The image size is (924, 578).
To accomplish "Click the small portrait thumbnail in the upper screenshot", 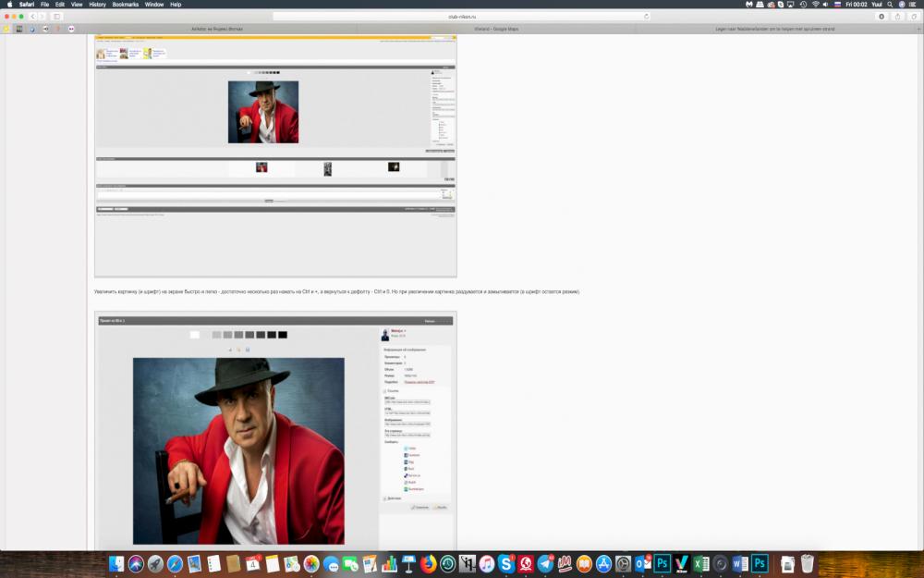I will [263, 112].
